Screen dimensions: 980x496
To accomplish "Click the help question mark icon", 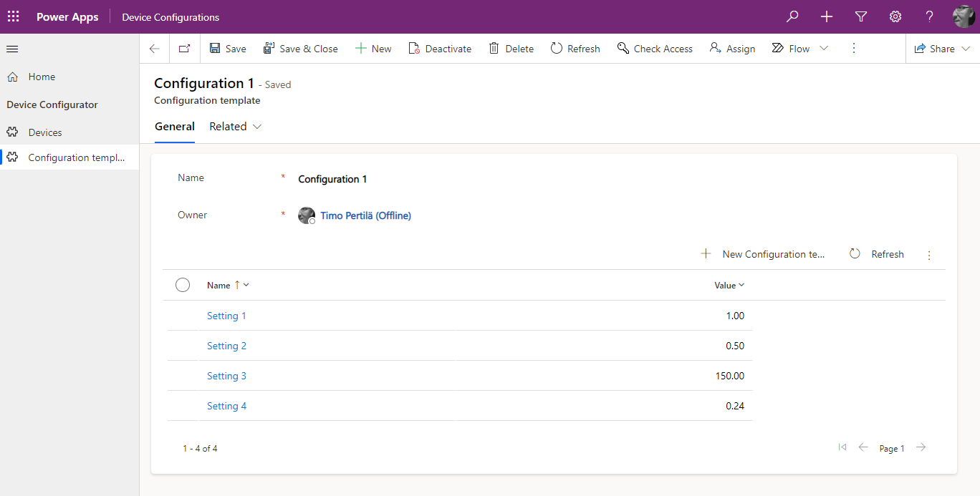I will click(929, 16).
